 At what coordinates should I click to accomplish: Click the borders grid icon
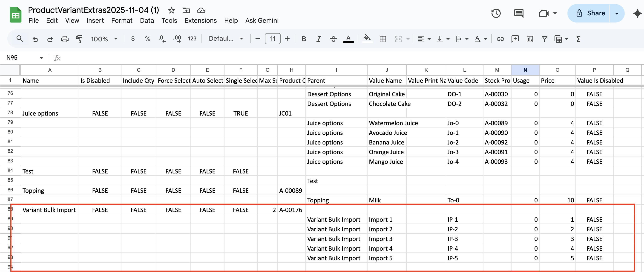coord(383,39)
